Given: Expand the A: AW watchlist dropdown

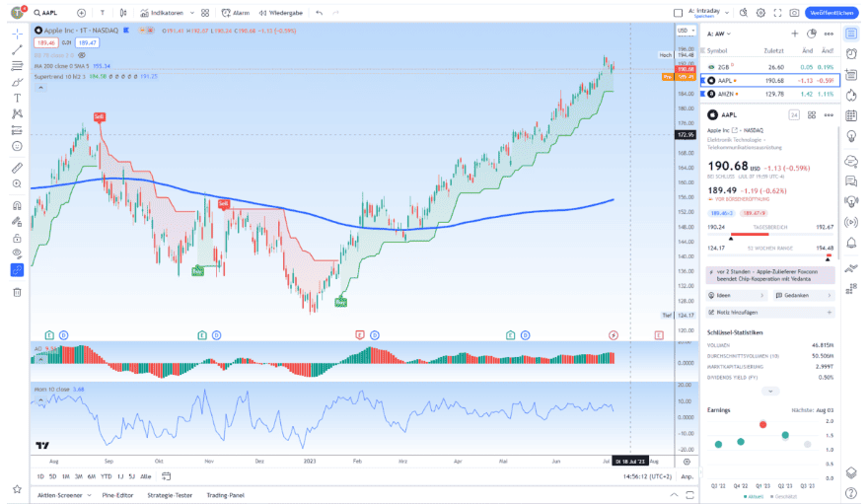Looking at the screenshot, I should pyautogui.click(x=719, y=34).
